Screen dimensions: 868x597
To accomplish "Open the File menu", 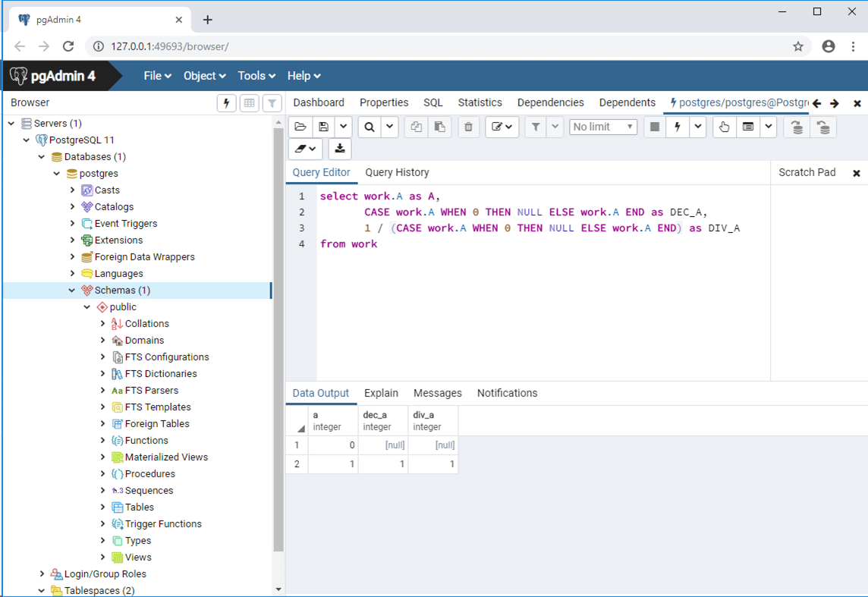I will (157, 76).
